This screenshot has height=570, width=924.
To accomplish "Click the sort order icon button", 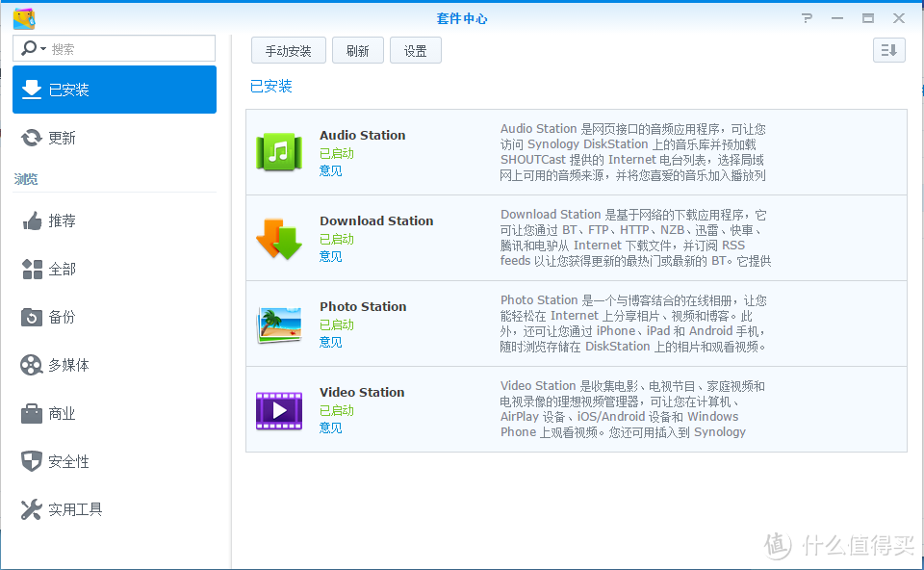I will [x=888, y=50].
